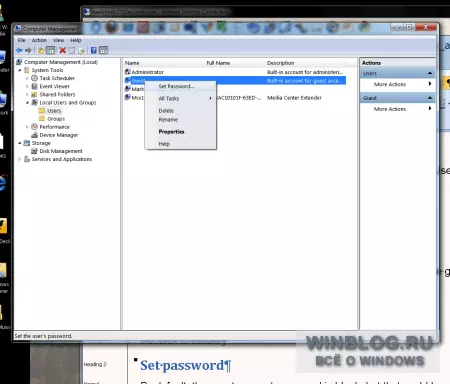Click the Groups folder icon
This screenshot has height=384, width=450.
(42, 119)
